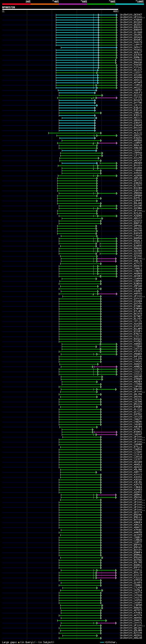Select label UniRef100_A3I255
The image size is (146, 644).
[x=131, y=158]
